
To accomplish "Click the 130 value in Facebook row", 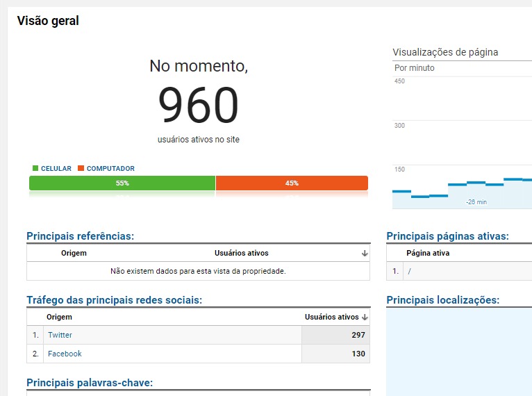I will tap(358, 354).
